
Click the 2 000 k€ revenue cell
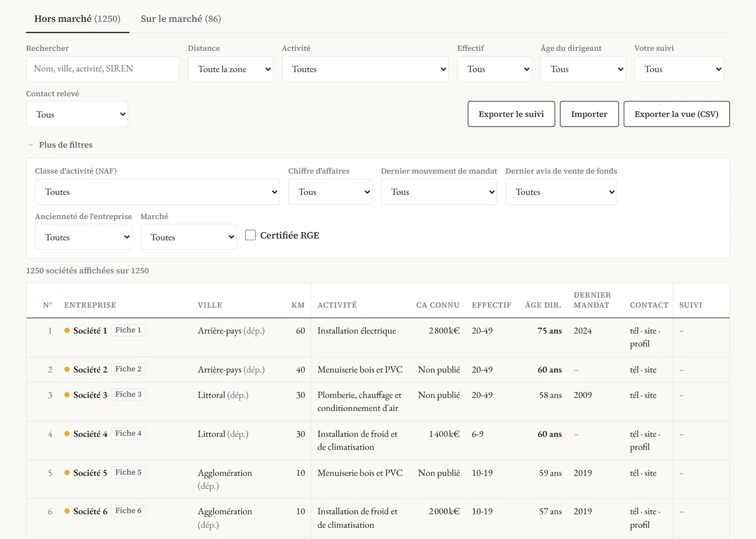(x=444, y=511)
